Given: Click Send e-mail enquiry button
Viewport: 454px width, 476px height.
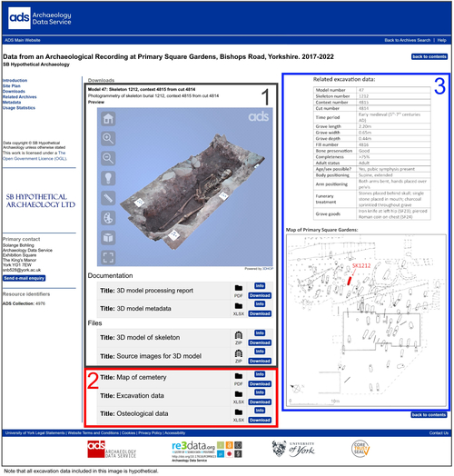Looking at the screenshot, I should (25, 278).
